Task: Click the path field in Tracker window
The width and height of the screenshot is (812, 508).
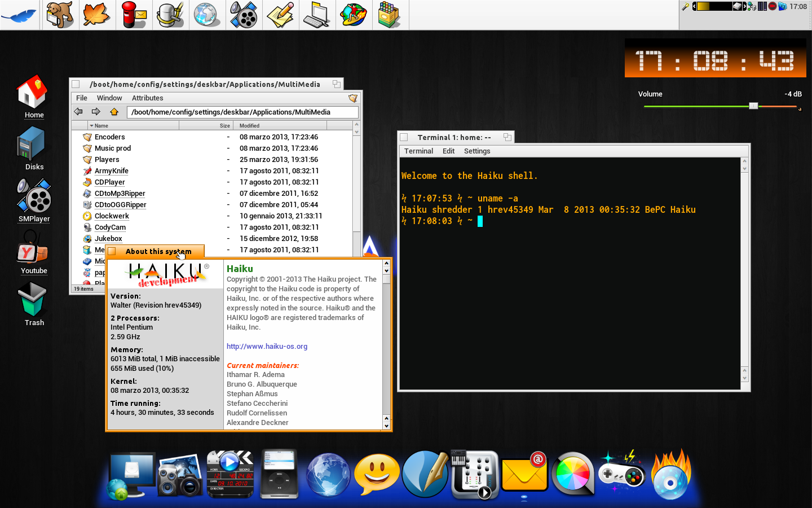Action: tap(242, 112)
